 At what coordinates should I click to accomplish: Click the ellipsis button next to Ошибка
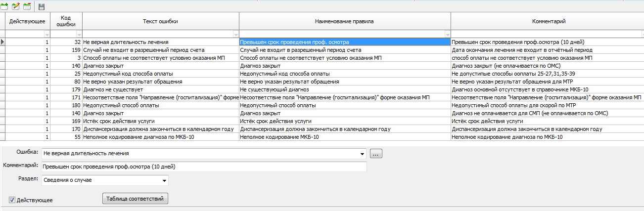point(376,154)
